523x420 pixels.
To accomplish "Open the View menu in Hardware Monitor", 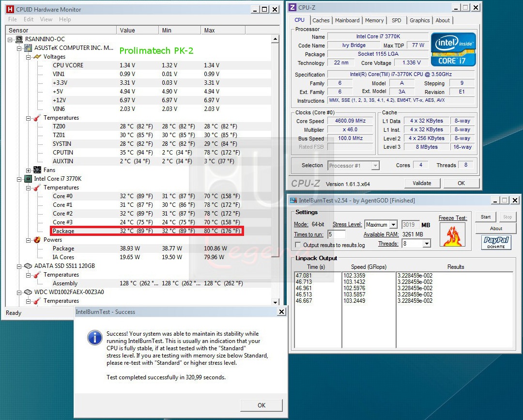I will pyautogui.click(x=46, y=19).
